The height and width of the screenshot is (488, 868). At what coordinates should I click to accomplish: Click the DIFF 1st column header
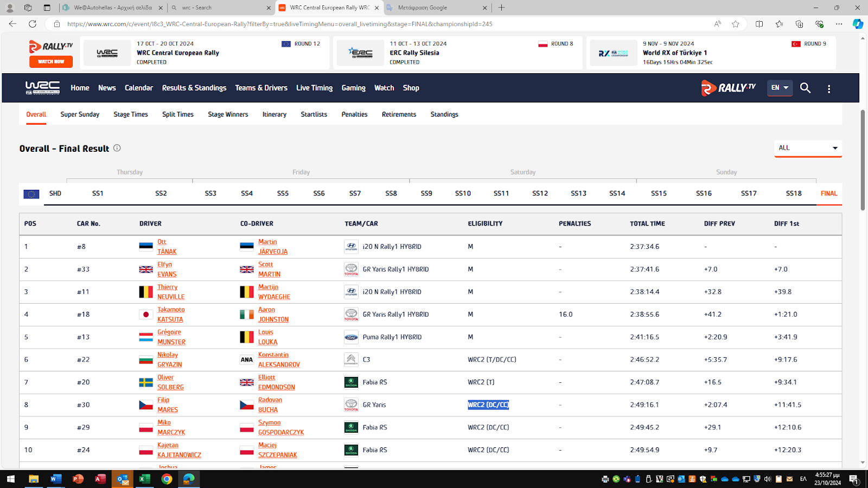coord(787,223)
